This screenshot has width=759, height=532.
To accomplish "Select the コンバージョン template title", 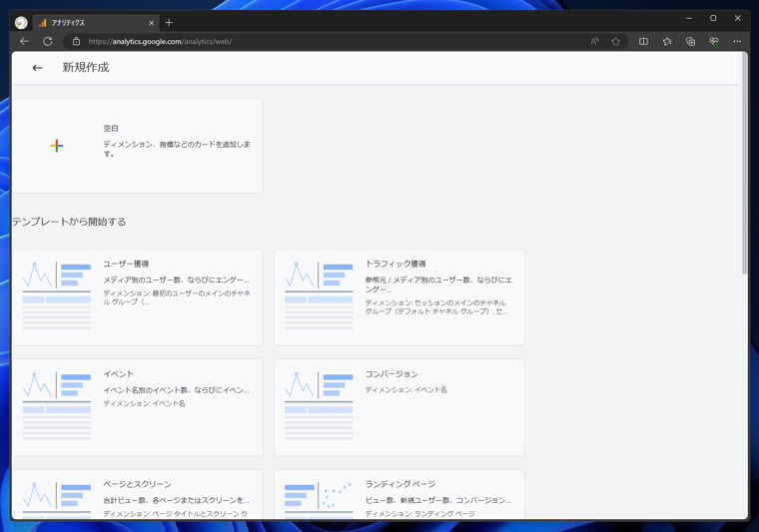I will pyautogui.click(x=391, y=374).
